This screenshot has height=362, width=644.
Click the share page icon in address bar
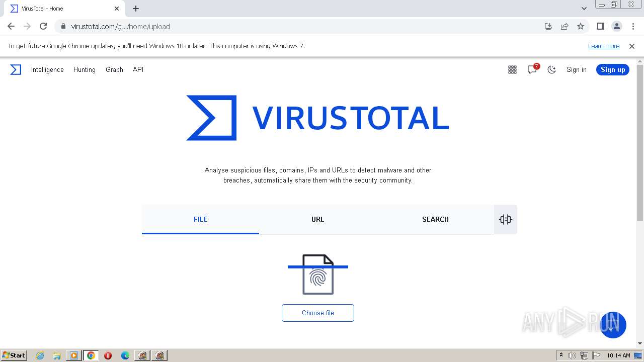[x=565, y=26]
